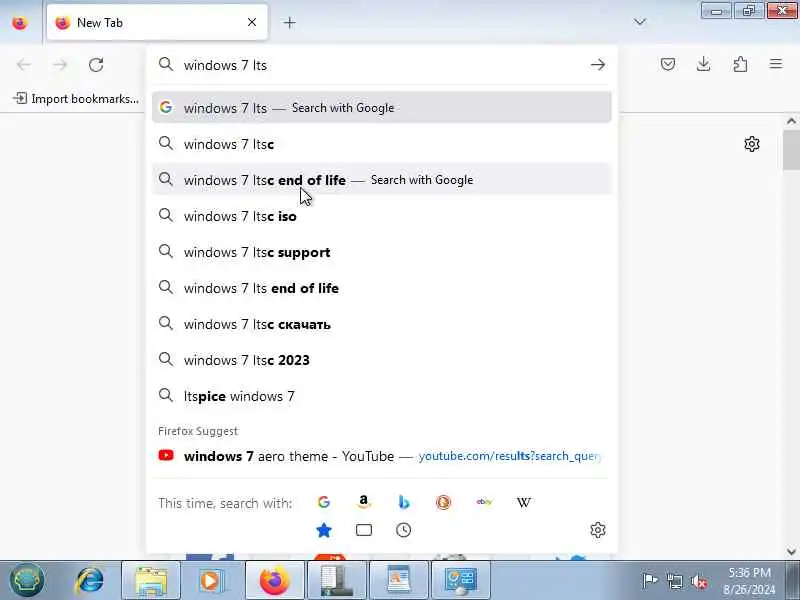The image size is (800, 600).
Task: Click the Firefox View icon in tab strip
Action: [20, 23]
